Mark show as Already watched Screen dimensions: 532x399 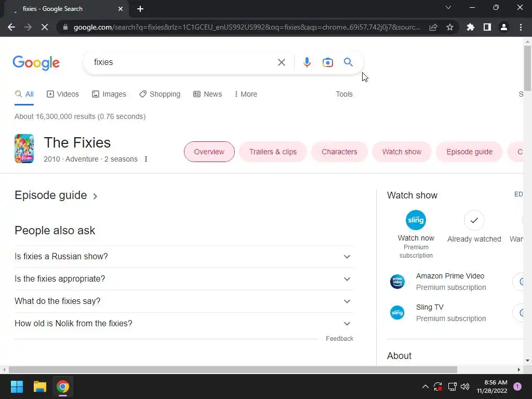click(474, 220)
